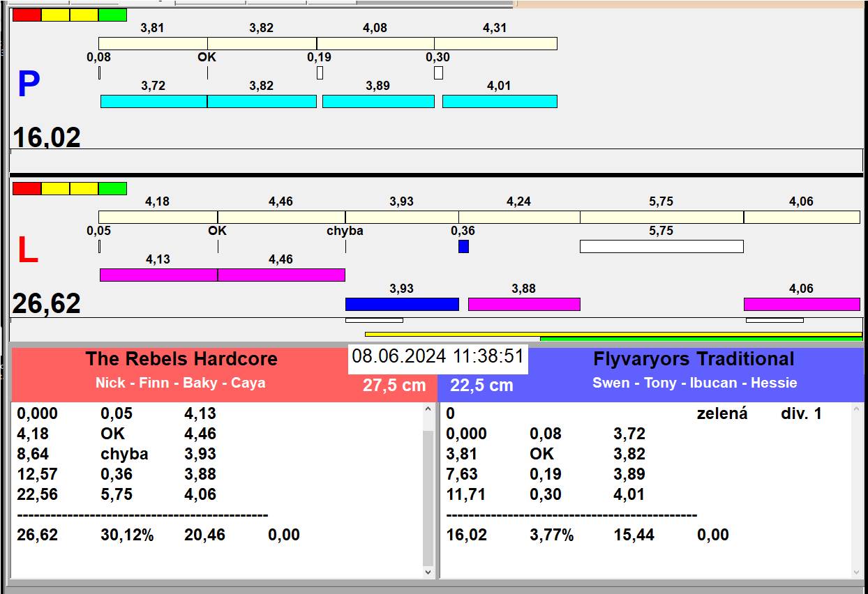Image resolution: width=868 pixels, height=594 pixels.
Task: Select the cyan 3,72 run bar
Action: pyautogui.click(x=154, y=101)
